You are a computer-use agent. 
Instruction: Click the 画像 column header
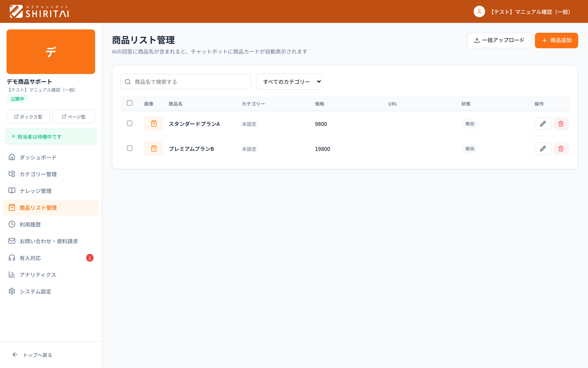coord(149,104)
